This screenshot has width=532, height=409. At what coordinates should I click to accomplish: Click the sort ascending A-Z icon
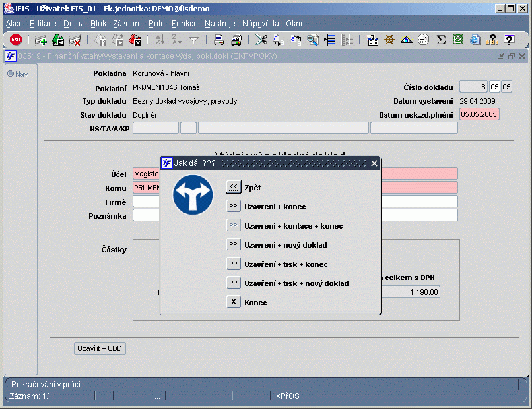[160, 40]
